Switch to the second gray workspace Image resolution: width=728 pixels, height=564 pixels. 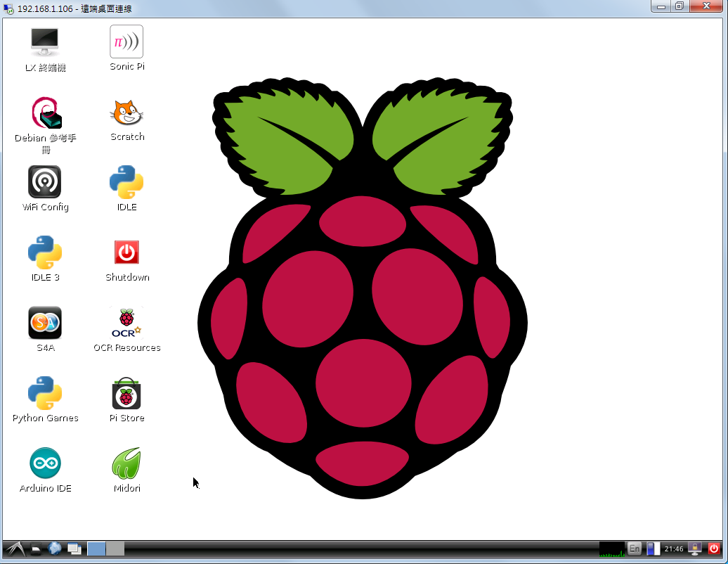(x=115, y=549)
